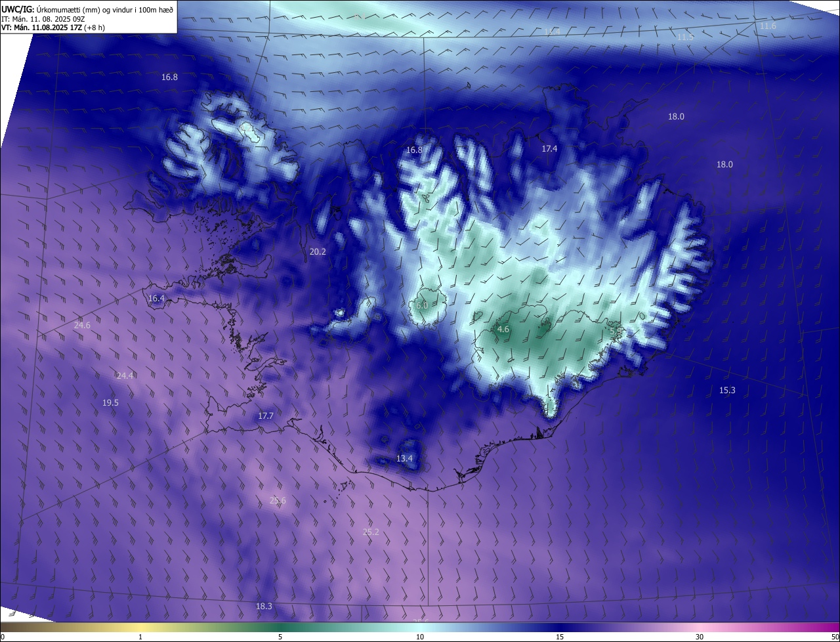Click the title 'Úrkomumætti (mm) og vindur i 100m hæð'
The height and width of the screenshot is (642, 840).
point(105,9)
